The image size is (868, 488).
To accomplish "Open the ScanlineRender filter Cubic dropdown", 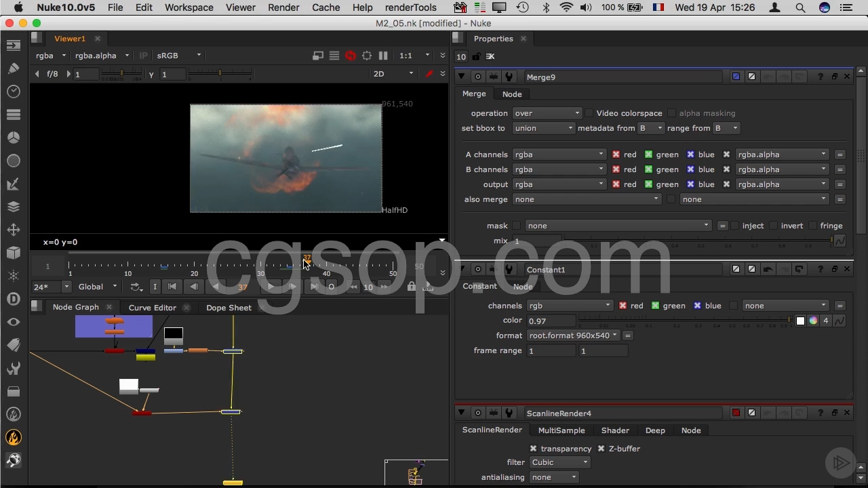I will [559, 462].
